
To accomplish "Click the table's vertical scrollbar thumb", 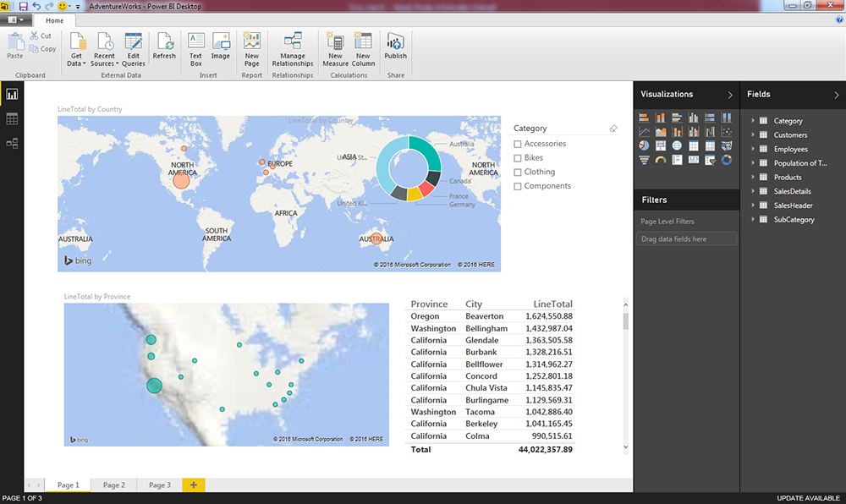I will (626, 321).
